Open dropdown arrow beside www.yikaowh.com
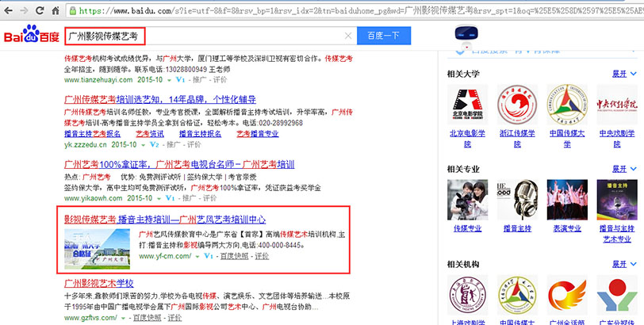This screenshot has height=325, width=644. click(x=159, y=199)
